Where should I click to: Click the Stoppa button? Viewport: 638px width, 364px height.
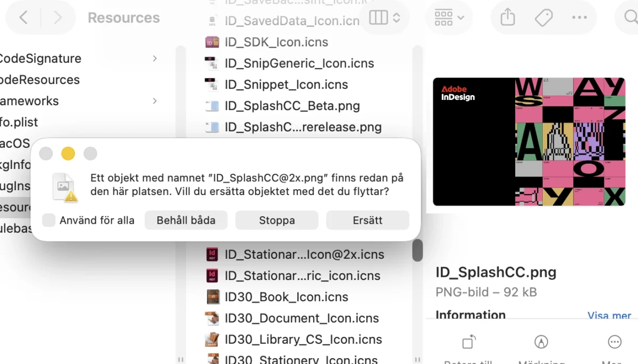click(277, 220)
